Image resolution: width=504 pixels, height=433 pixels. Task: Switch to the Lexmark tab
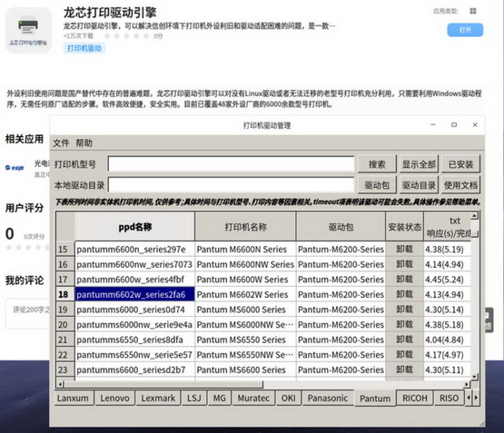(x=158, y=399)
